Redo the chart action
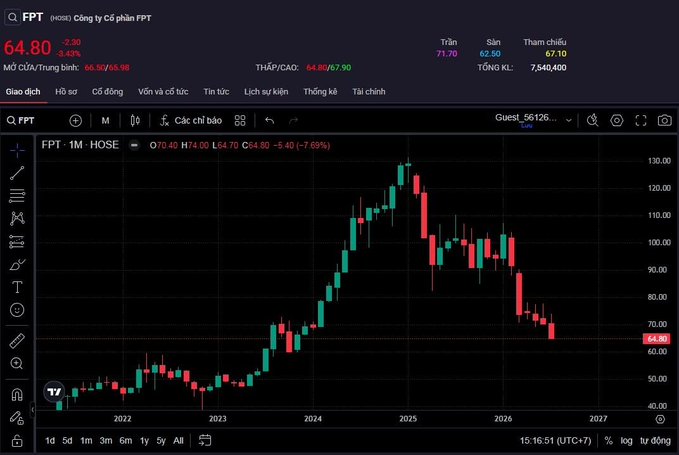 [293, 120]
